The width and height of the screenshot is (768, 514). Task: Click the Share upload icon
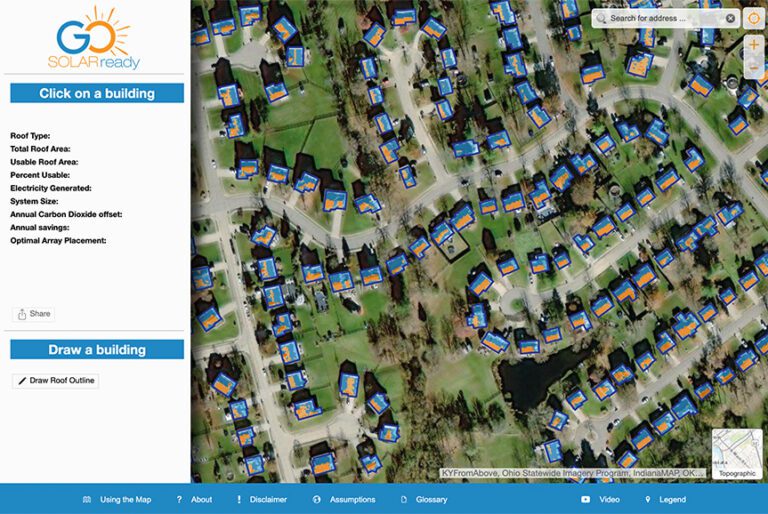point(23,314)
